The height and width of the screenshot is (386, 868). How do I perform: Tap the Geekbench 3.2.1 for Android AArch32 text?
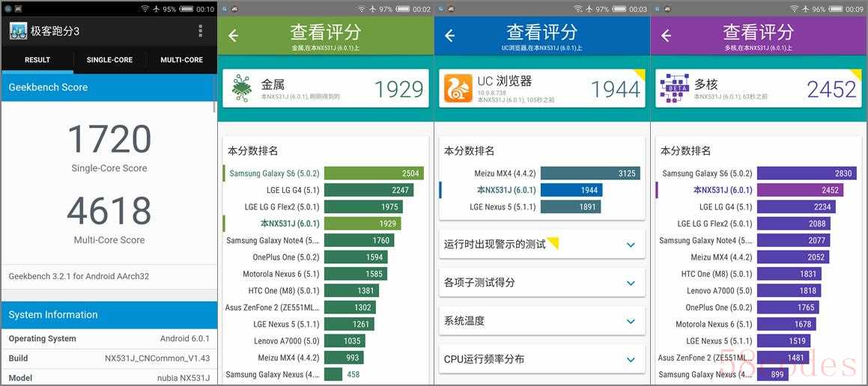click(x=79, y=276)
